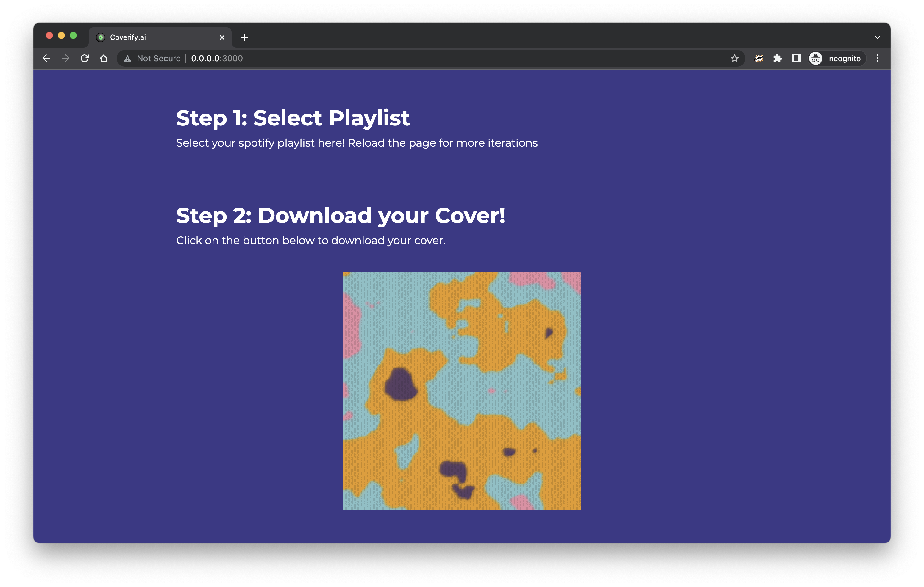924x587 pixels.
Task: Click the green macOS fullscreen window button
Action: (73, 36)
